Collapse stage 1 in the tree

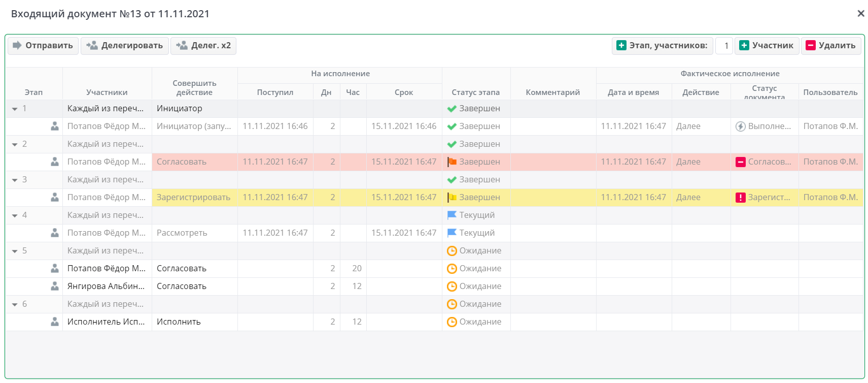pos(15,109)
